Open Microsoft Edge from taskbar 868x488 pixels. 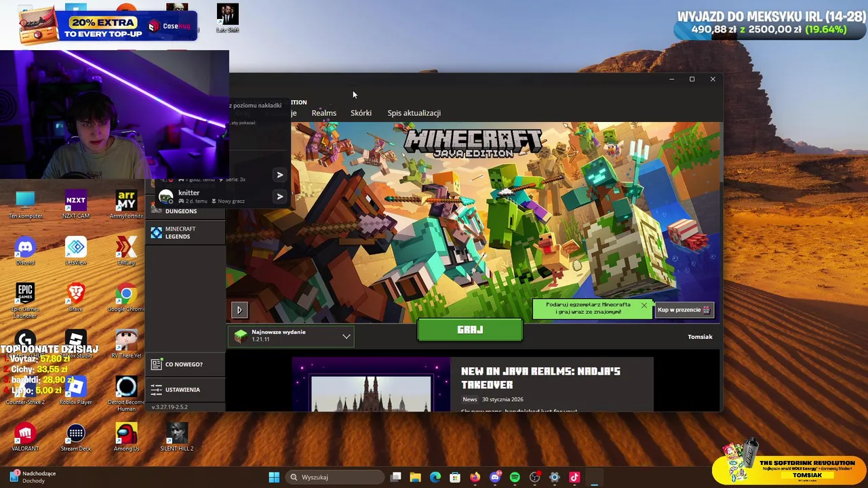click(435, 477)
